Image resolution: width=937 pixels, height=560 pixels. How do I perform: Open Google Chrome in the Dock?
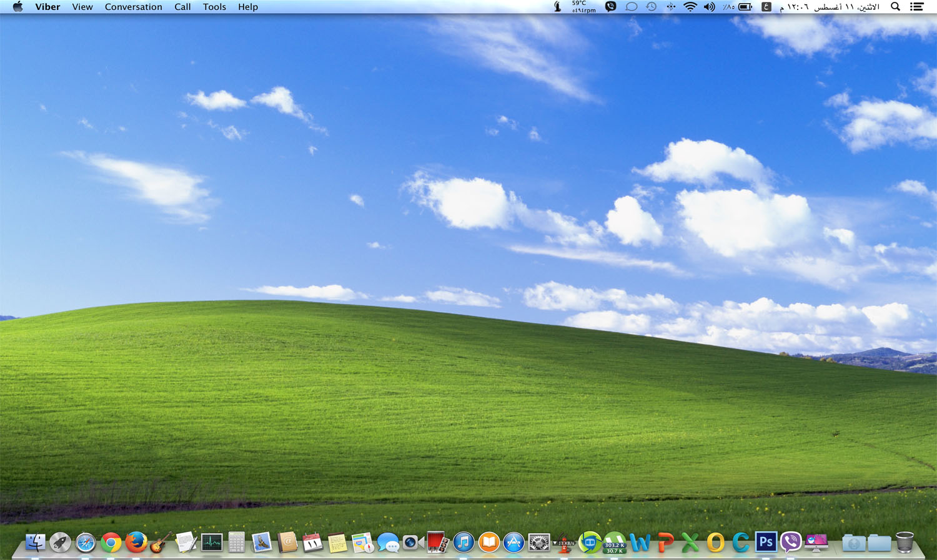[x=111, y=543]
